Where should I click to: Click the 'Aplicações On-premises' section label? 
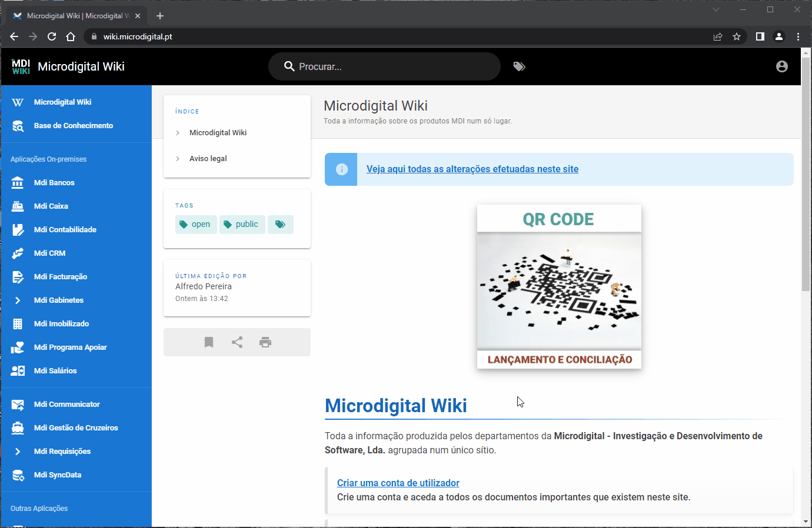(48, 159)
